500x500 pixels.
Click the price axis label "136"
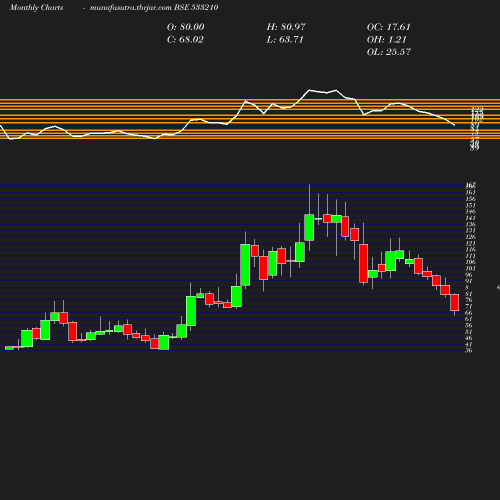point(470,224)
